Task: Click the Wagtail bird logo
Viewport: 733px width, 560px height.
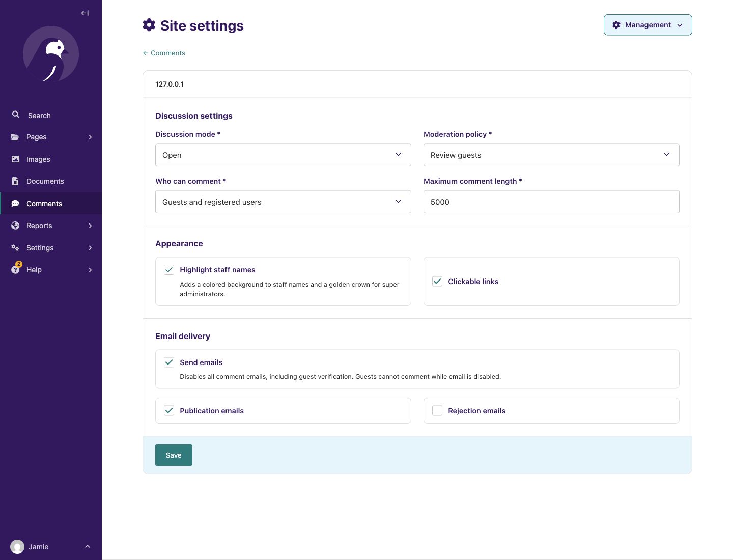Action: [51, 54]
